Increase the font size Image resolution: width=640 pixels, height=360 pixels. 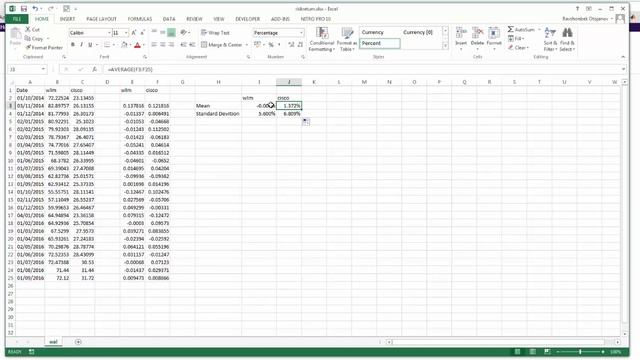click(134, 33)
